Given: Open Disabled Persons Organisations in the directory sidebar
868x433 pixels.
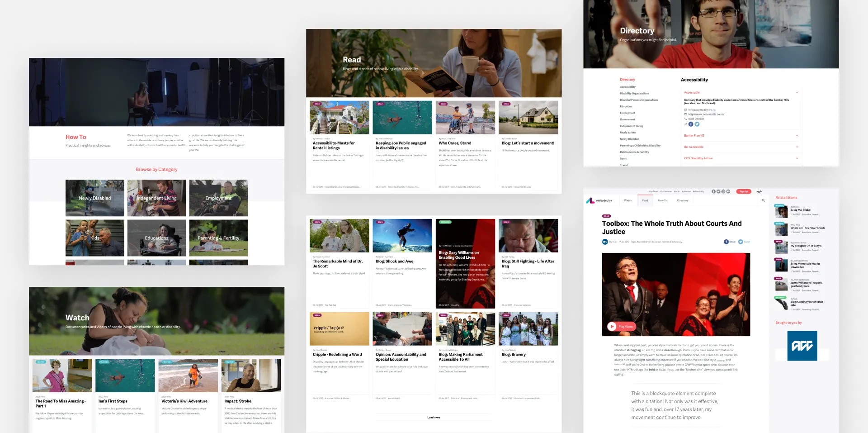Looking at the screenshot, I should tap(639, 100).
